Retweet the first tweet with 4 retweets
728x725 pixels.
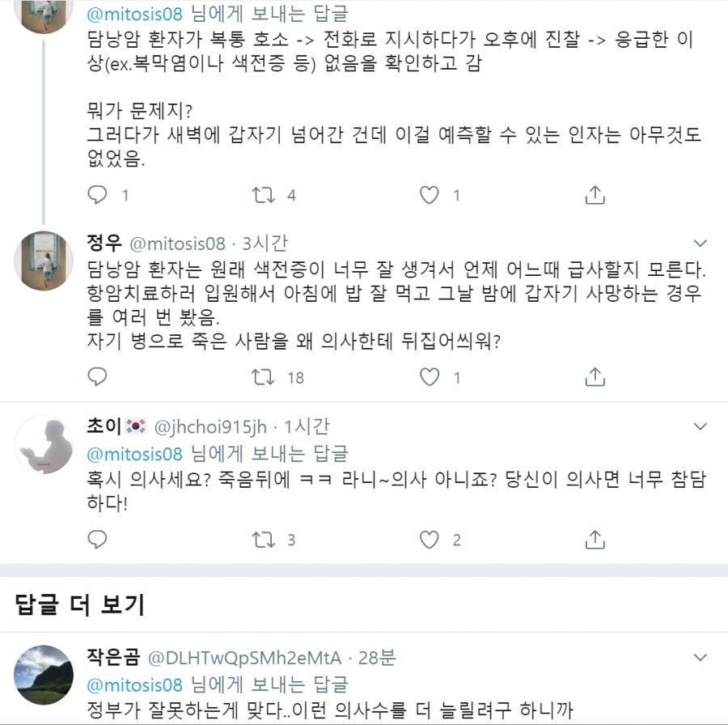(x=264, y=195)
